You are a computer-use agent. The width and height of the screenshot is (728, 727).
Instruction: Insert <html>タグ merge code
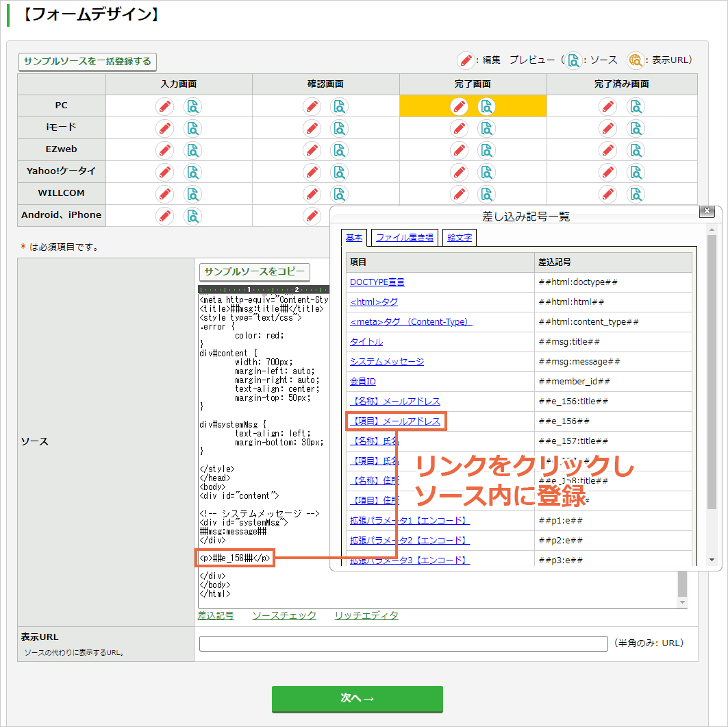374,302
